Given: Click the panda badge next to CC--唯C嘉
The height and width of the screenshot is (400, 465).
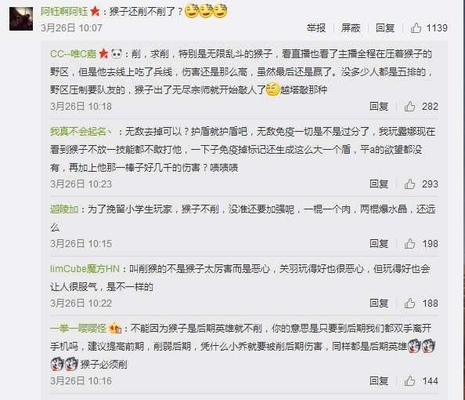Looking at the screenshot, I should click(117, 54).
